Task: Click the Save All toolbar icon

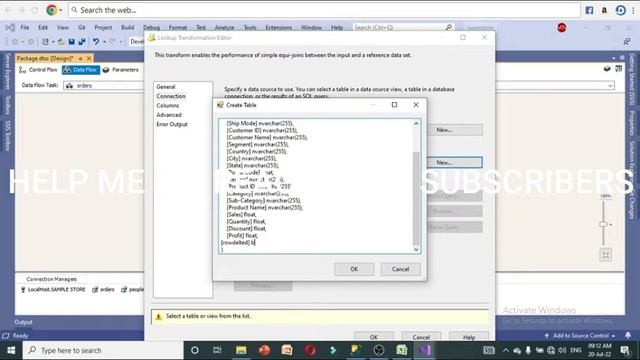Action: (82, 41)
